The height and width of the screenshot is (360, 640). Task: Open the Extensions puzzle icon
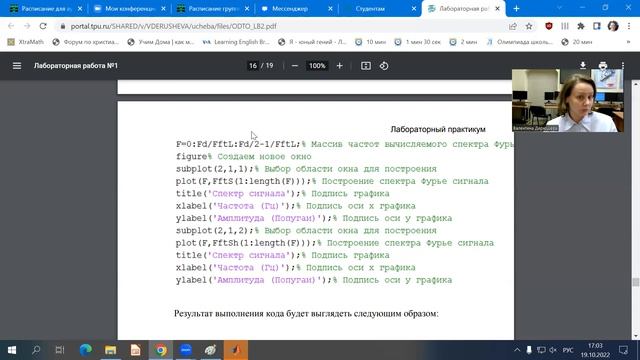580,26
